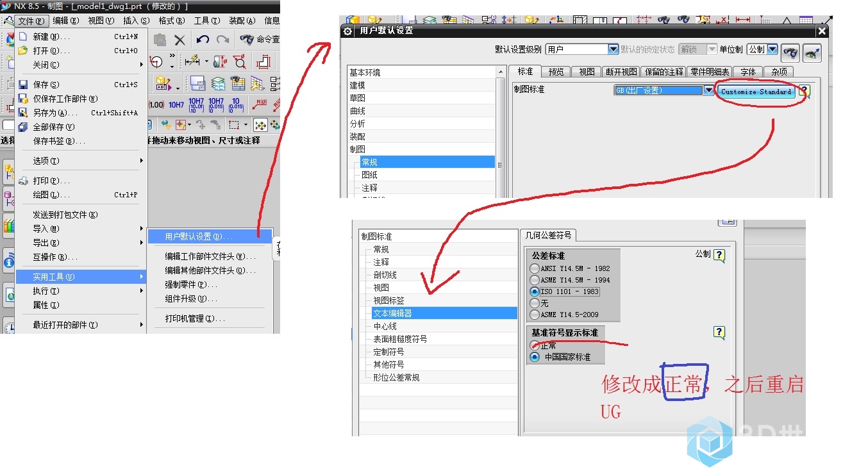
Task: Choose 打印机管理(I)... menu entry
Action: 210,318
